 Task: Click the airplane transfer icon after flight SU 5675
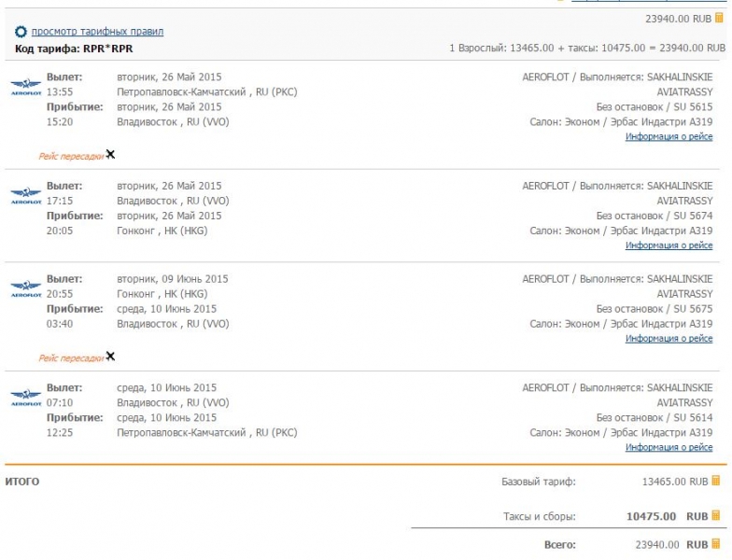click(110, 356)
